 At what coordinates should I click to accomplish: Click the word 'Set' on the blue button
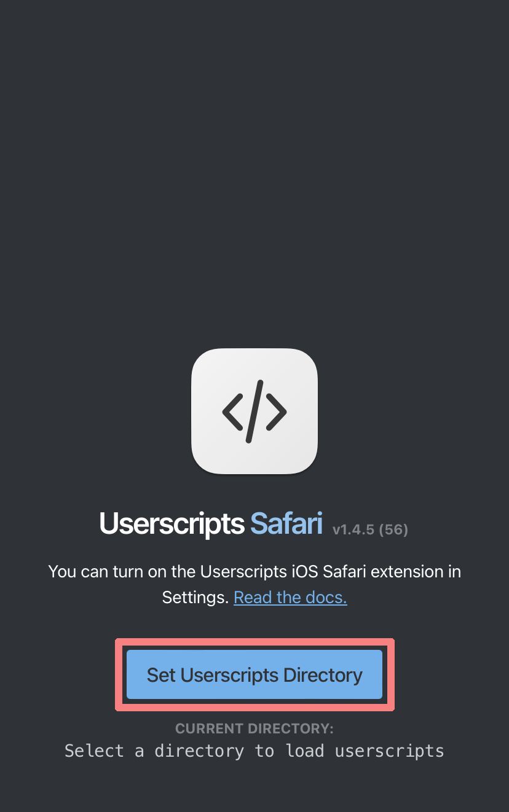161,675
